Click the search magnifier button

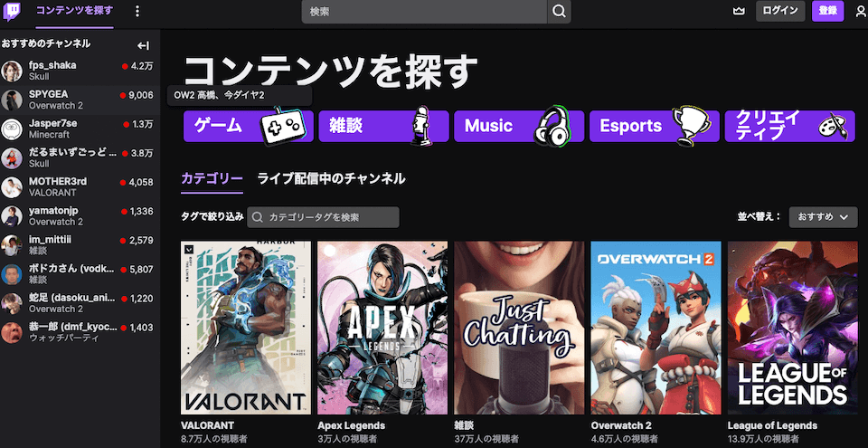559,12
